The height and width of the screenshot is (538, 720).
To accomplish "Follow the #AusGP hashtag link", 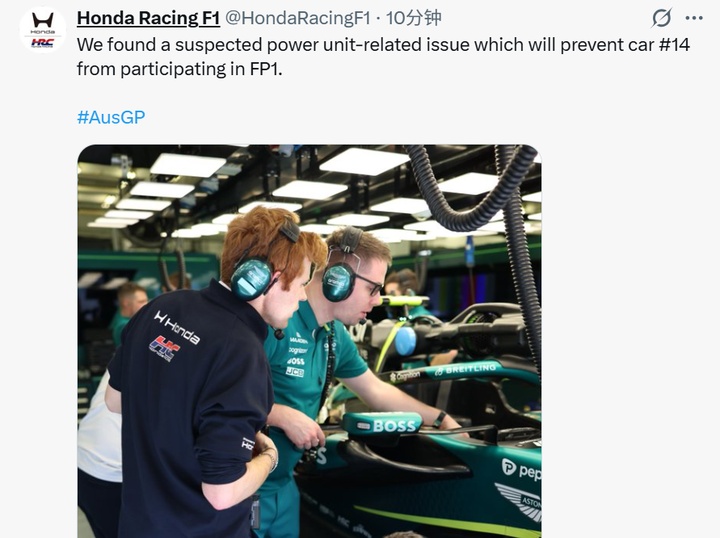I will point(111,117).
